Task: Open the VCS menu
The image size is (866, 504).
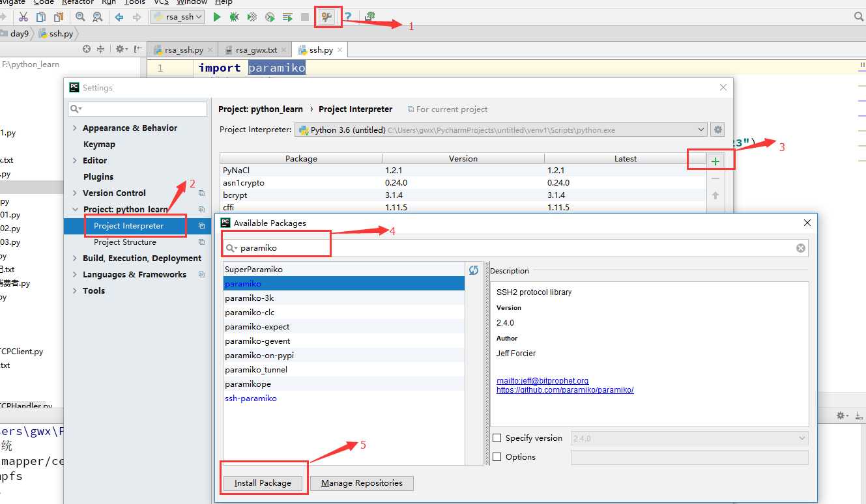Action: 161,3
